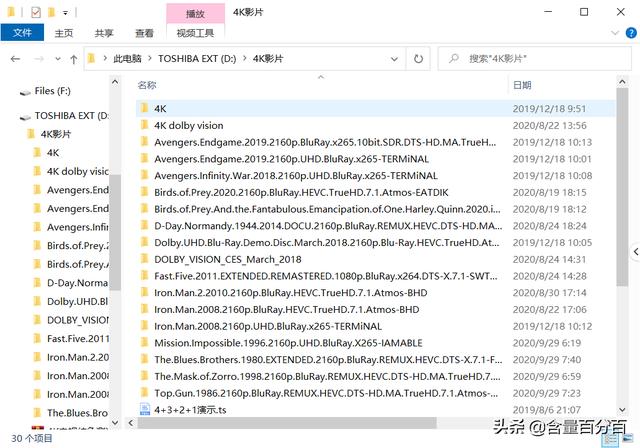Click the navigation pane scrollbar up arrow
Viewport: 640px width, 448px height.
115,82
